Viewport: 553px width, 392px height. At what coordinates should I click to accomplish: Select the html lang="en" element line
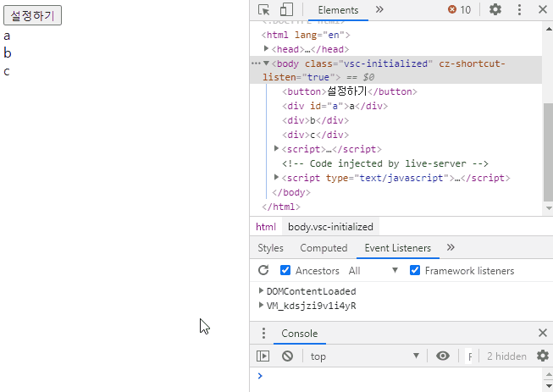(x=306, y=35)
